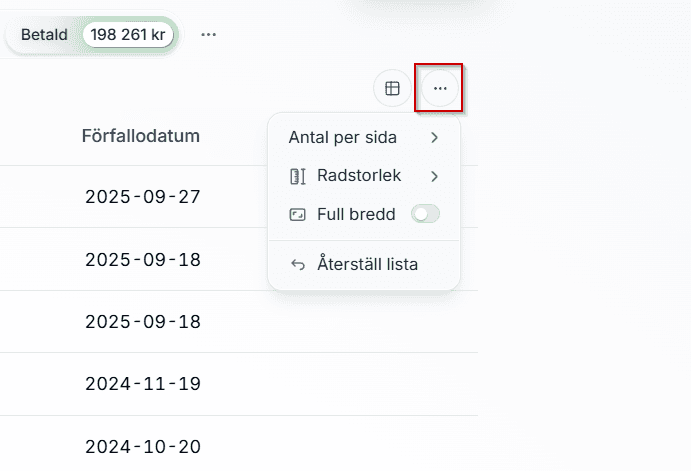The image size is (691, 471).
Task: Sort by the Förfallodatum column header
Action: 140,136
